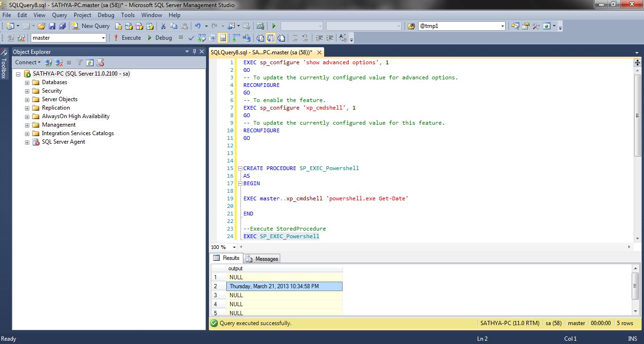This screenshot has height=344, width=644.
Task: Pin the Object Explorer panel
Action: click(x=194, y=52)
